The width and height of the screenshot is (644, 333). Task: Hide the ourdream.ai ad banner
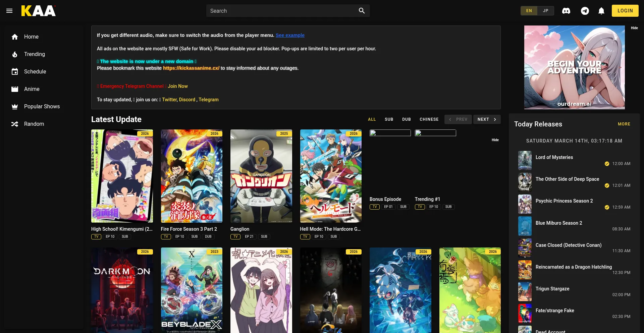pyautogui.click(x=634, y=28)
